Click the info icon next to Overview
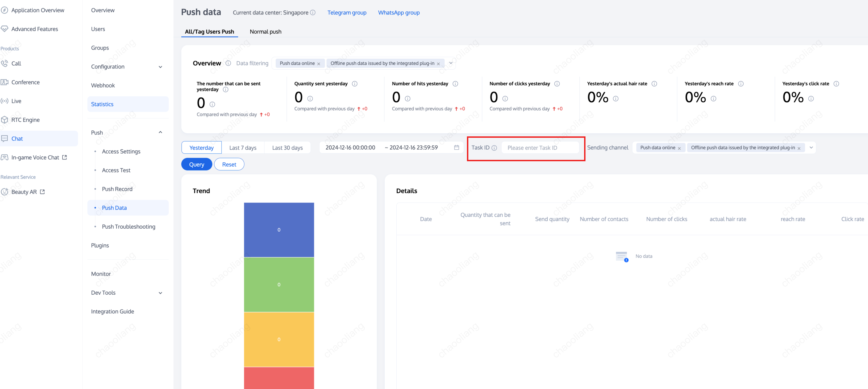The height and width of the screenshot is (389, 868). (x=228, y=63)
